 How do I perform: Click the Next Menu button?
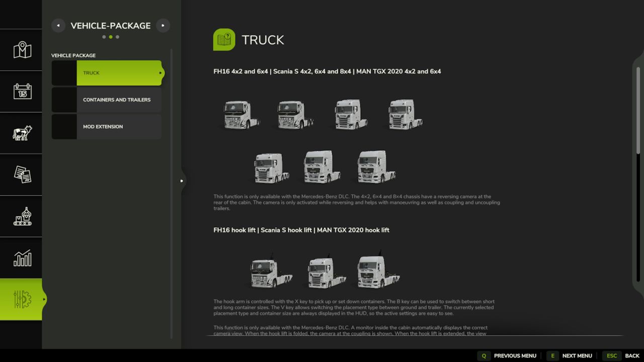click(570, 356)
